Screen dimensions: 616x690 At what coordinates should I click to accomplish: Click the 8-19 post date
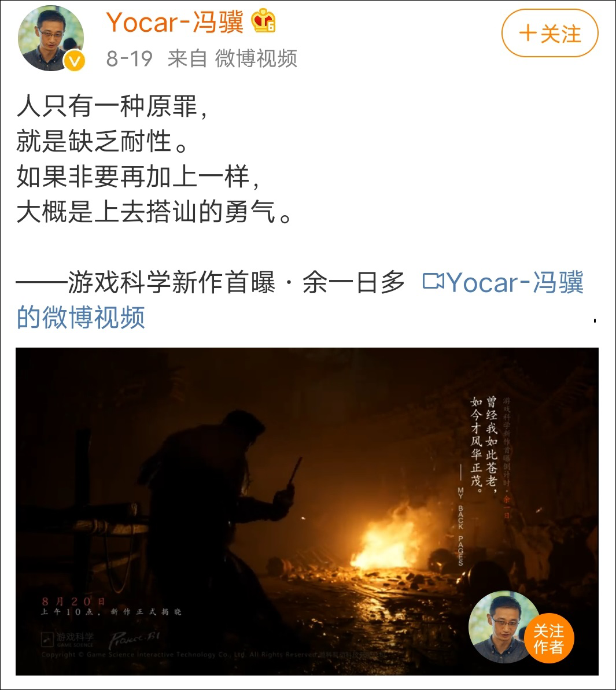130,58
